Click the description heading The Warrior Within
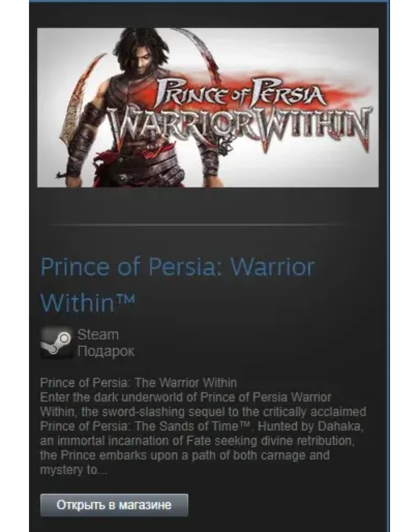This screenshot has width=419, height=532. [x=186, y=383]
